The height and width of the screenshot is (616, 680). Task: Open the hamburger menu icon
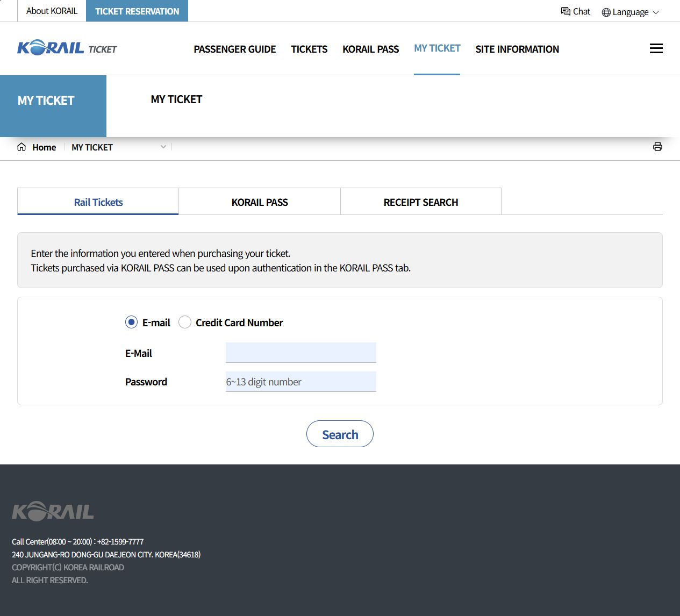[656, 48]
